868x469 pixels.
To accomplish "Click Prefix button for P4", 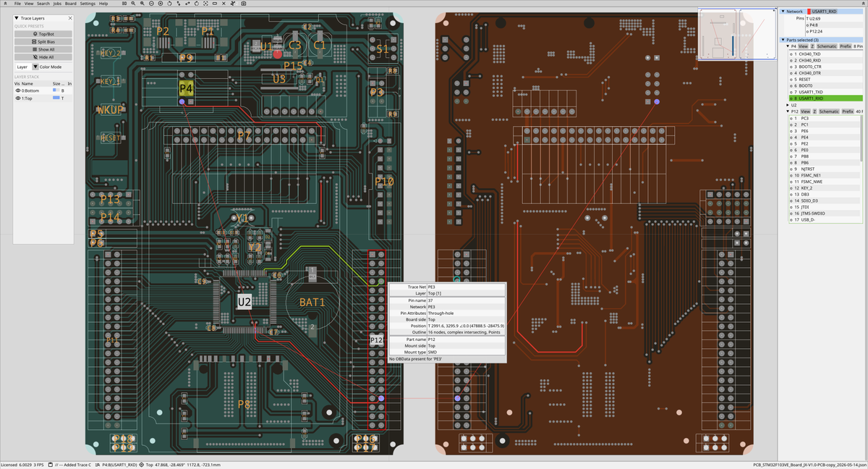I will click(846, 46).
